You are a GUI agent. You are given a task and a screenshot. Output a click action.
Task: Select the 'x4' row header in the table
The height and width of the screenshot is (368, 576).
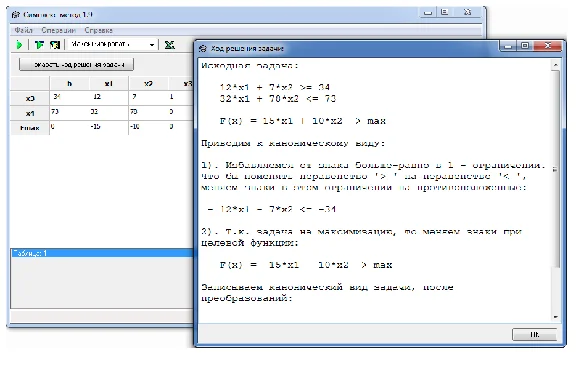click(x=30, y=113)
